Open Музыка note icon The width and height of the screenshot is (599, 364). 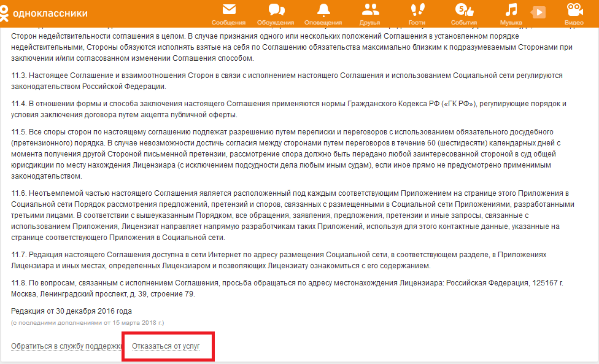point(511,10)
